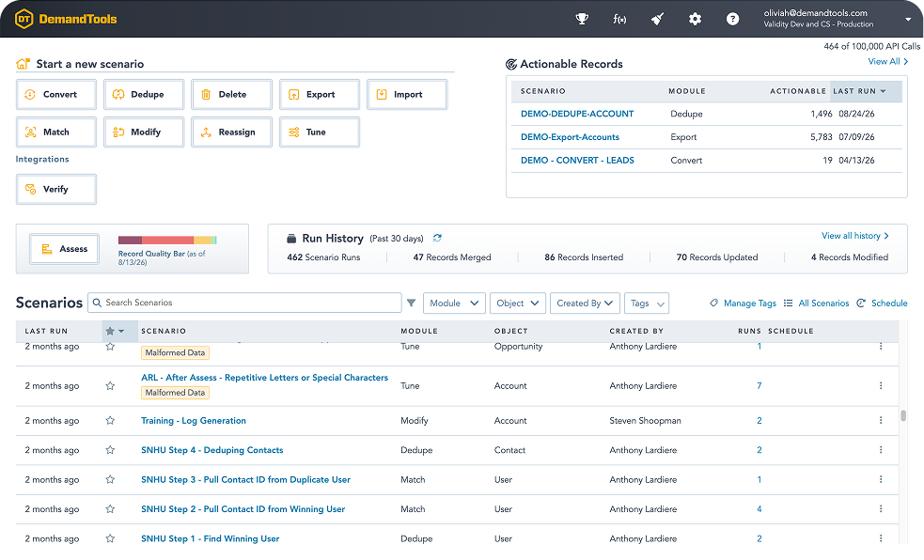The height and width of the screenshot is (560, 924).
Task: Open kebab menu for SNHU Step 2 row
Action: (881, 508)
